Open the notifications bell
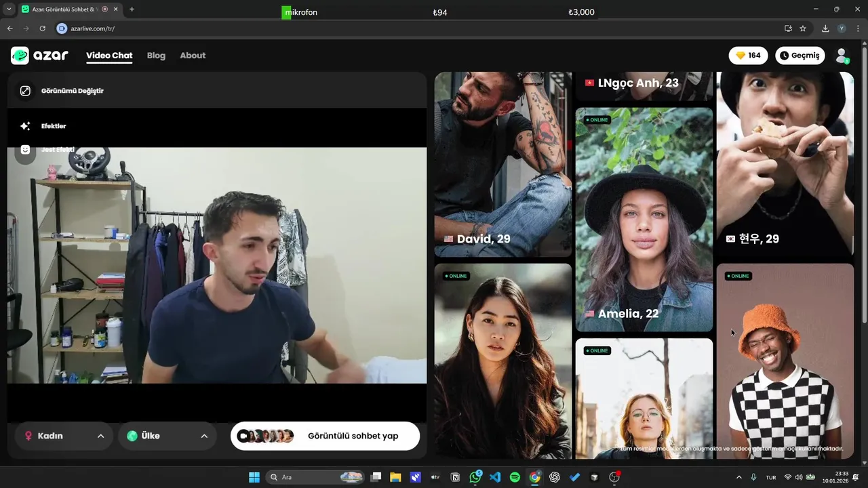Screen dimensions: 868x488 coord(856,477)
